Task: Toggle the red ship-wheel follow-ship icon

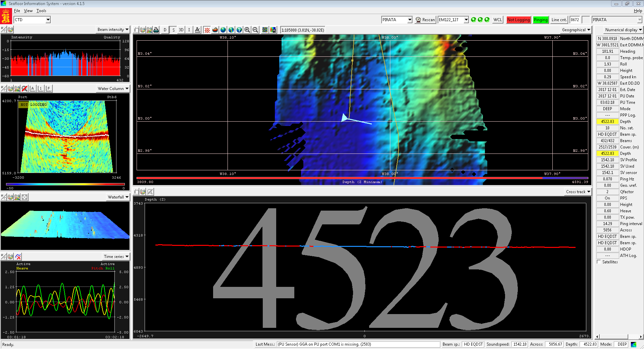Action: [x=207, y=30]
